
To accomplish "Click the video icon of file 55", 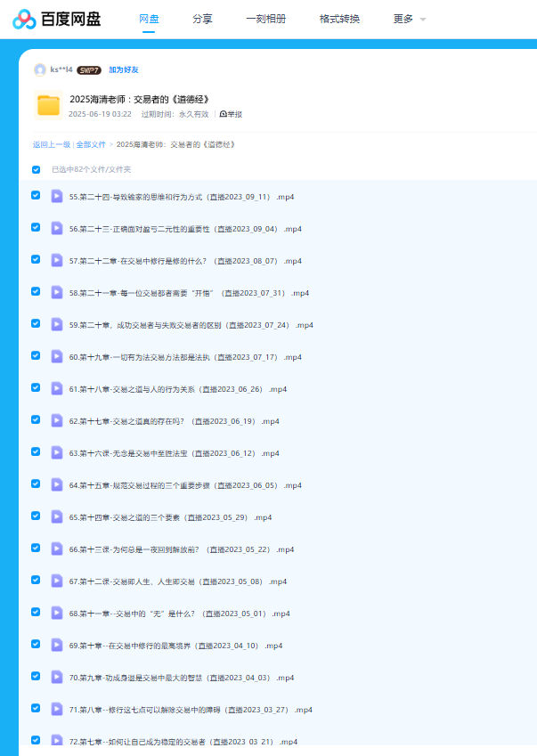I will (x=57, y=196).
